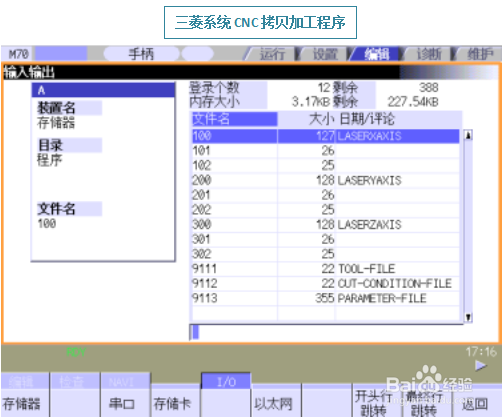Select file row 301
The height and width of the screenshot is (419, 504).
326,239
